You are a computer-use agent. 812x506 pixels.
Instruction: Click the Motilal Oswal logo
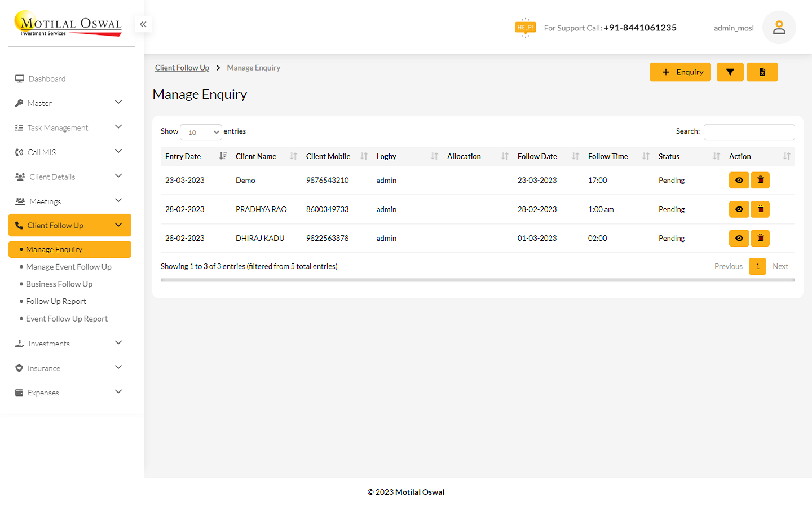tap(68, 24)
